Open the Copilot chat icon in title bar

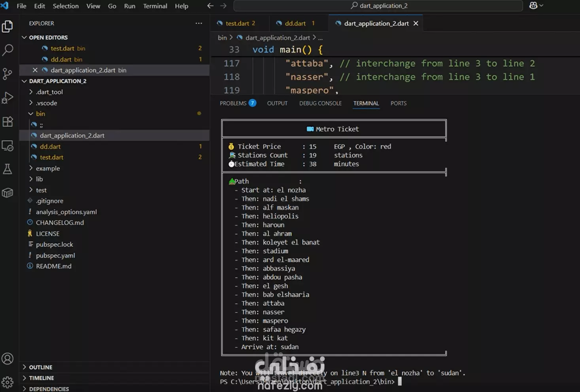(533, 6)
